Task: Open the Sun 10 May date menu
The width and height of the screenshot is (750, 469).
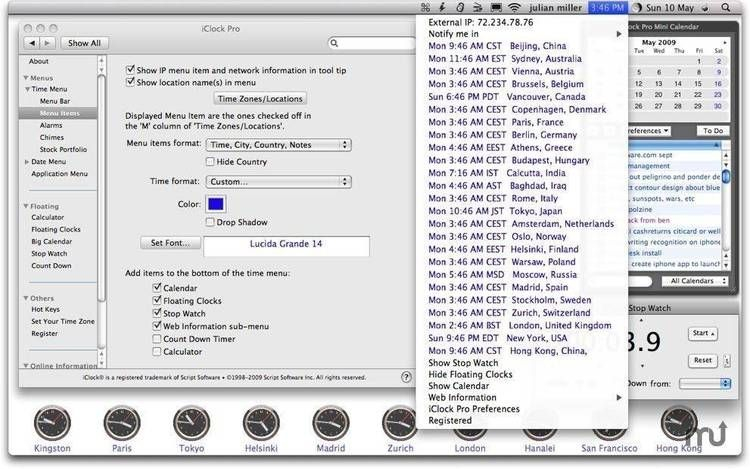Action: 670,8
